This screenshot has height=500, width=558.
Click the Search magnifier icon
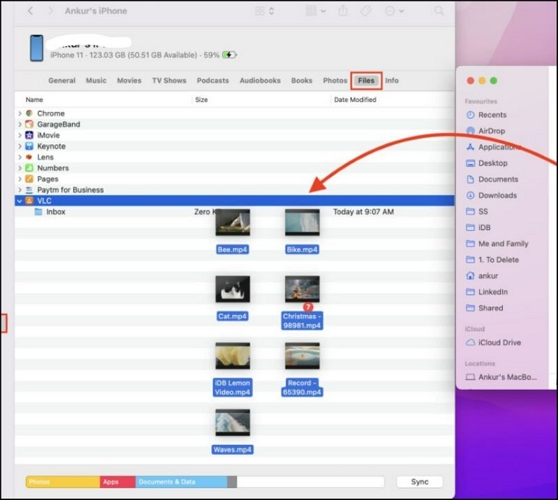[x=439, y=11]
